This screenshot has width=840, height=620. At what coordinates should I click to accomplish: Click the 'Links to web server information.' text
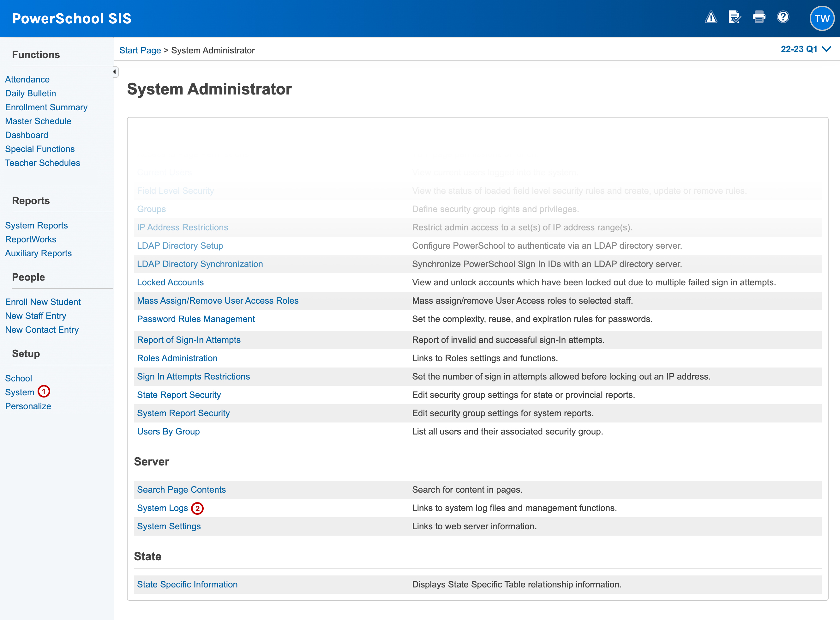tap(474, 526)
